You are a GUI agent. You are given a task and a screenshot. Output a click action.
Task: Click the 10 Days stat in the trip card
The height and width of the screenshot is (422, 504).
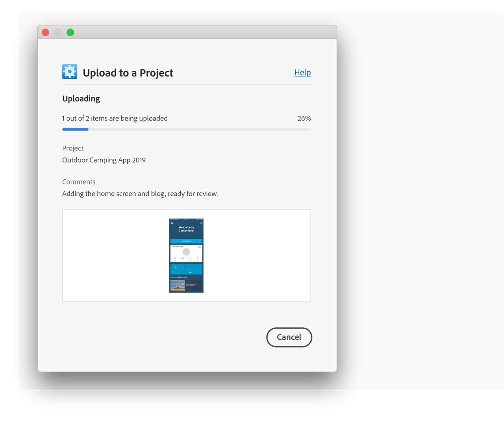pos(174,258)
